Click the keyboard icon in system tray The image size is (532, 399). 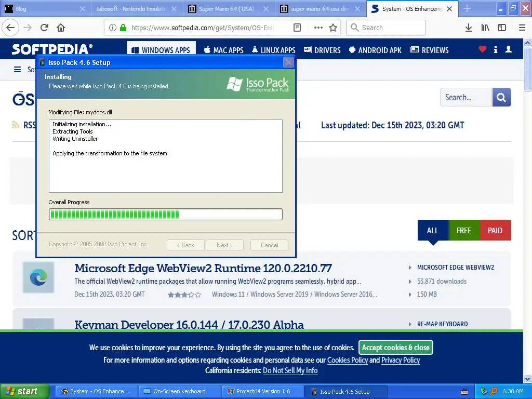pos(464,392)
